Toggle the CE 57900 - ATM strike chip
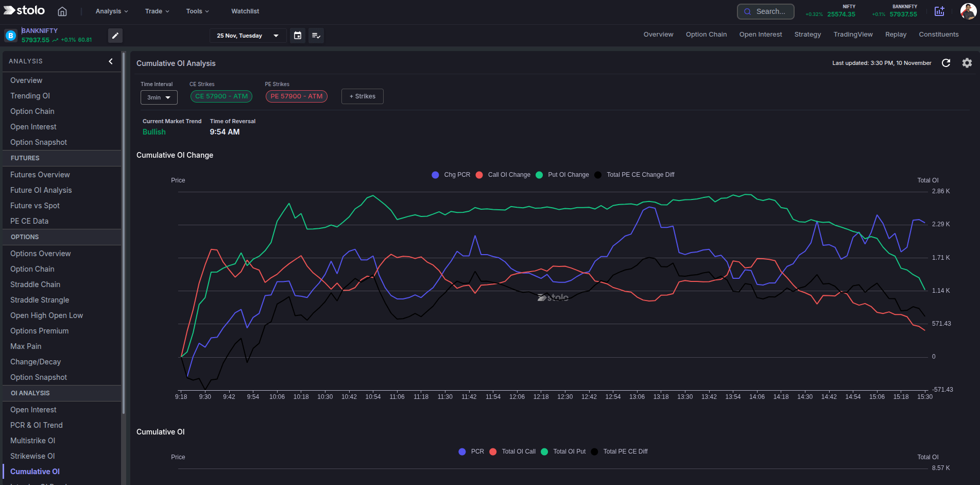 coord(221,96)
